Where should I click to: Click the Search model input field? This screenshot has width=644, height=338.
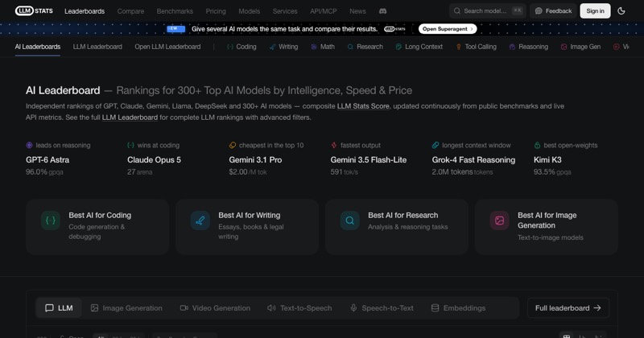488,11
